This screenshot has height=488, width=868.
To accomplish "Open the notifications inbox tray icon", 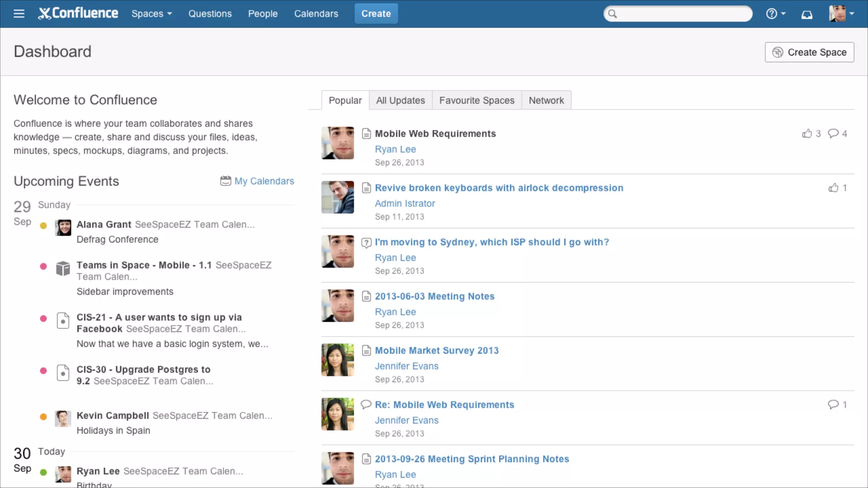I will coord(807,14).
